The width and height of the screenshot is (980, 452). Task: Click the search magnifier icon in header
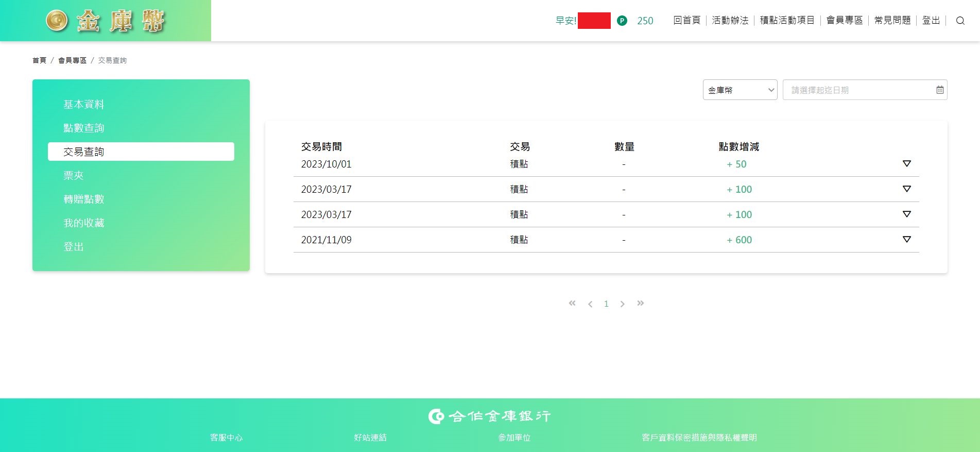[960, 21]
